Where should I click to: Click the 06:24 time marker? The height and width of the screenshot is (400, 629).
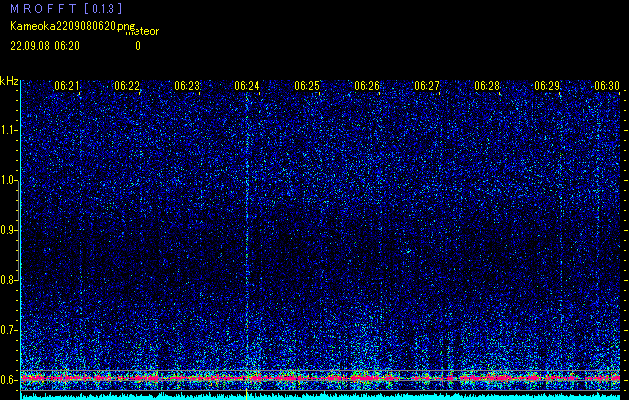coord(247,85)
